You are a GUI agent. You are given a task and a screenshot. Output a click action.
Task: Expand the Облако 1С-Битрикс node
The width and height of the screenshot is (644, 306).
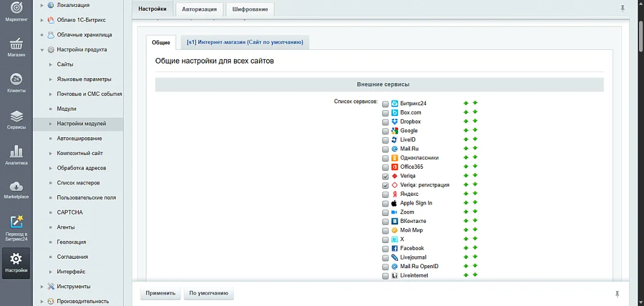(42, 20)
